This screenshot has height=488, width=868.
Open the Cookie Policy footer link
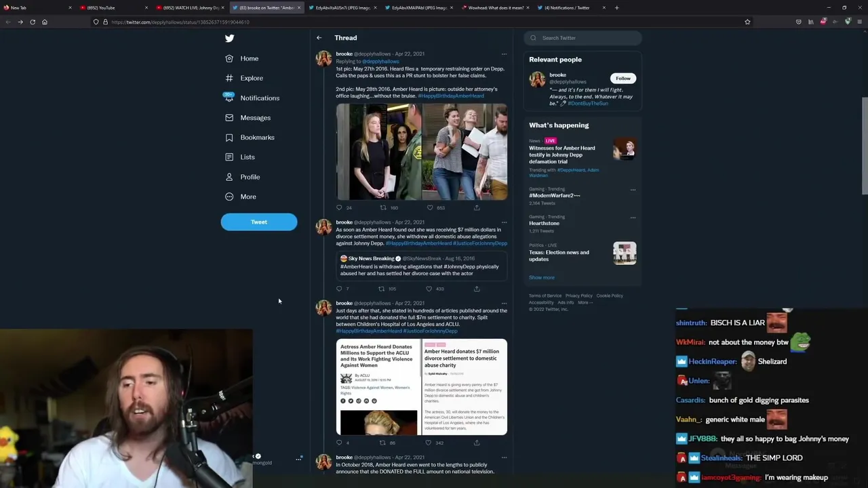click(x=610, y=296)
